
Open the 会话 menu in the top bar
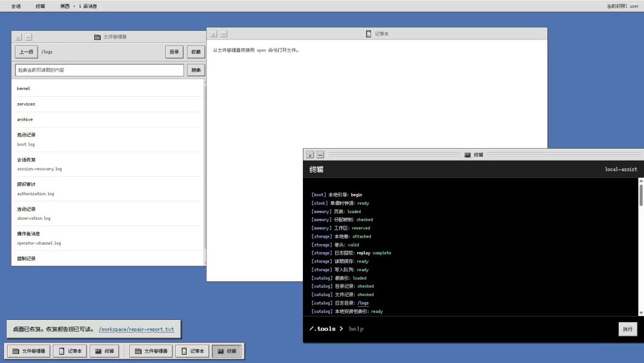click(16, 6)
